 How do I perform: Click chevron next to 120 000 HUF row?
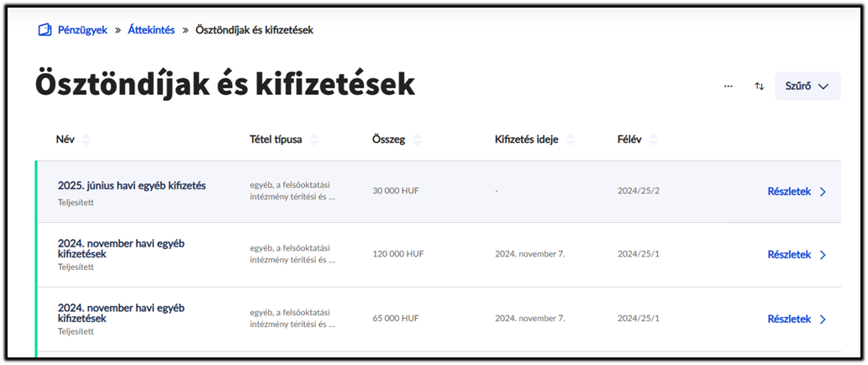[823, 255]
